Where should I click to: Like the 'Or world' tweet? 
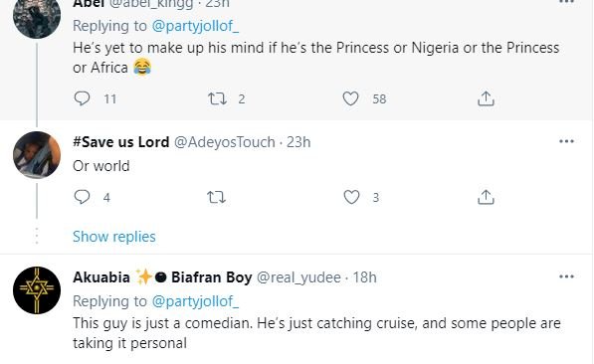(351, 197)
